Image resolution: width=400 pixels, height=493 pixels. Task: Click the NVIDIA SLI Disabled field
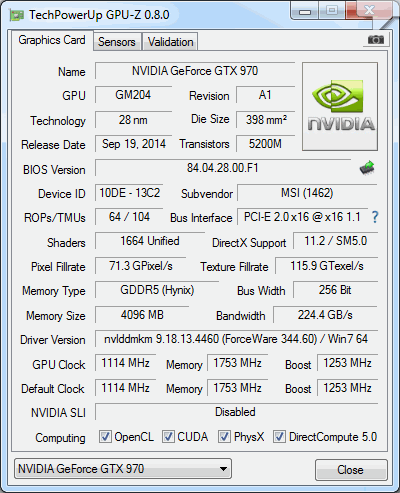point(236,412)
